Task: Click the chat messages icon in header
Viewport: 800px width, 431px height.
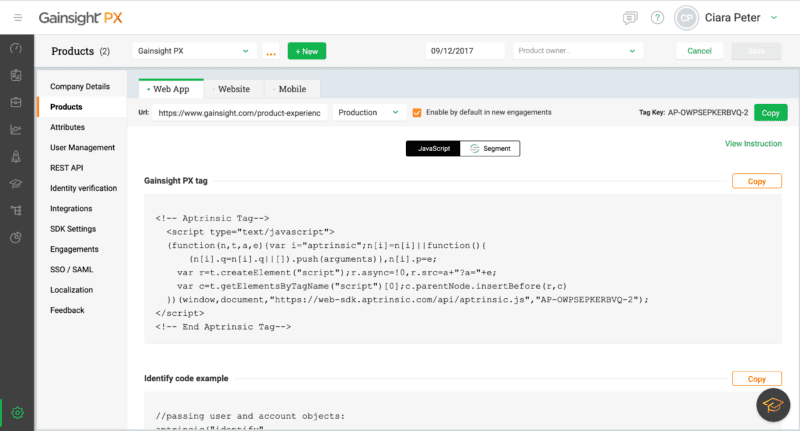Action: [630, 18]
